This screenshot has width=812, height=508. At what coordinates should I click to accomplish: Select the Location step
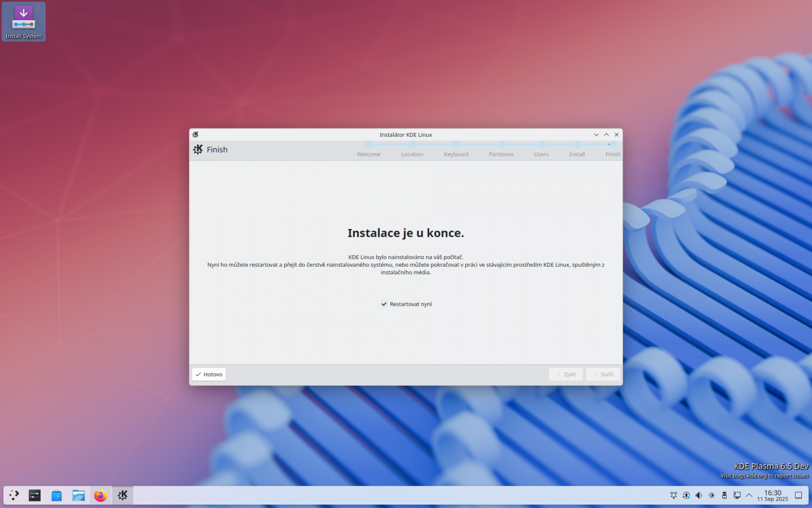coord(412,150)
